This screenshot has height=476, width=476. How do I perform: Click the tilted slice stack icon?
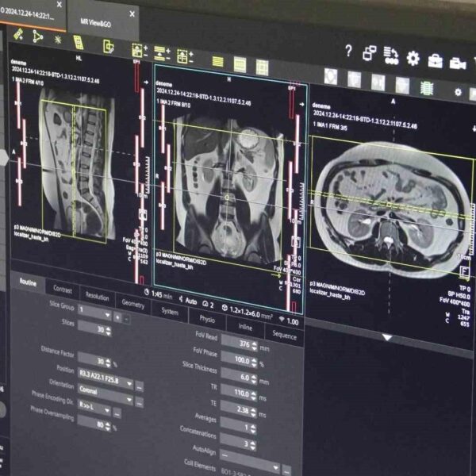pyautogui.click(x=79, y=42)
